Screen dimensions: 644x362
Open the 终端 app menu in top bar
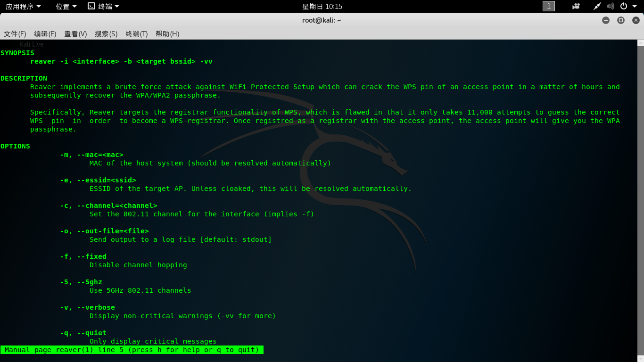[104, 6]
